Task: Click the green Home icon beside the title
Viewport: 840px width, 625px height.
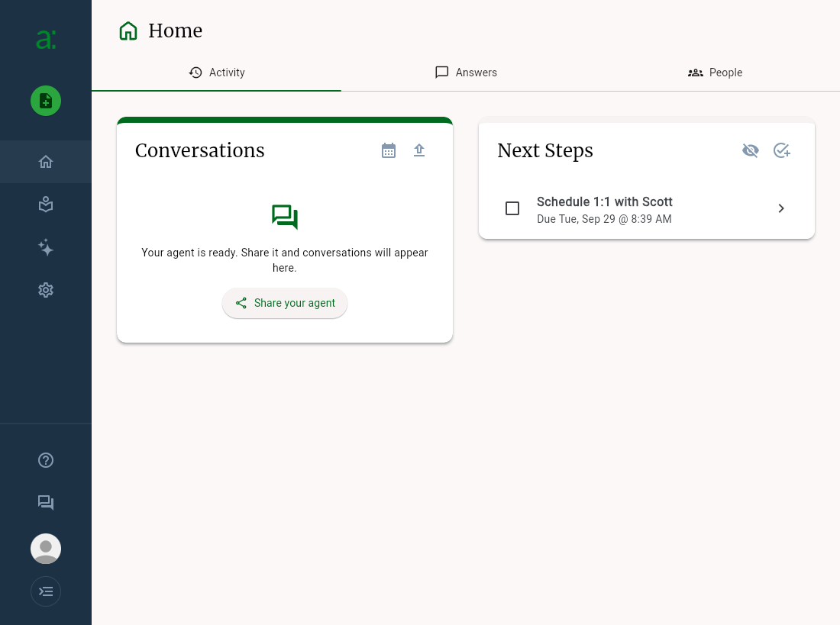Action: pyautogui.click(x=128, y=31)
